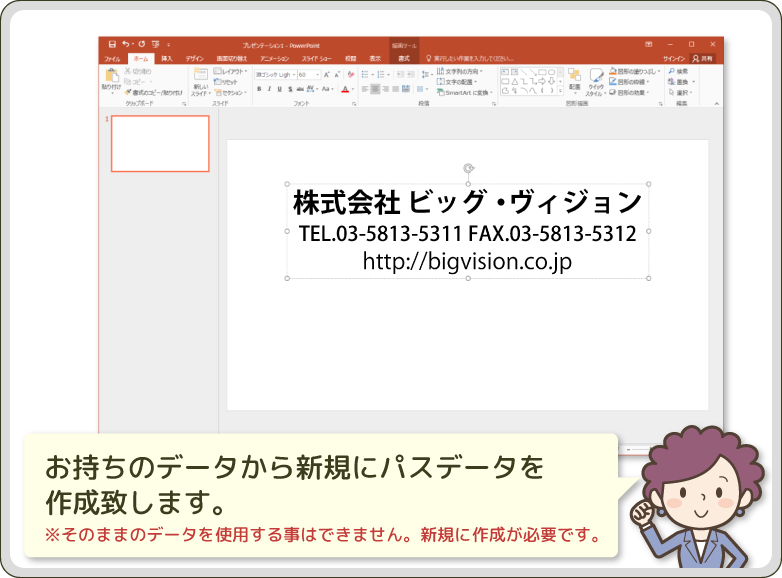782x578 pixels.
Task: Click the Numbering list icon
Action: 381,75
